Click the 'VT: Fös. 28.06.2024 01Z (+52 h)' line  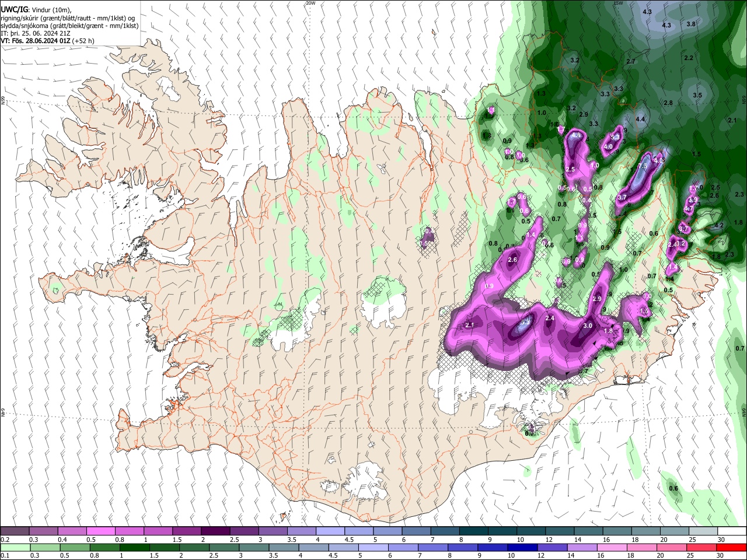47,41
